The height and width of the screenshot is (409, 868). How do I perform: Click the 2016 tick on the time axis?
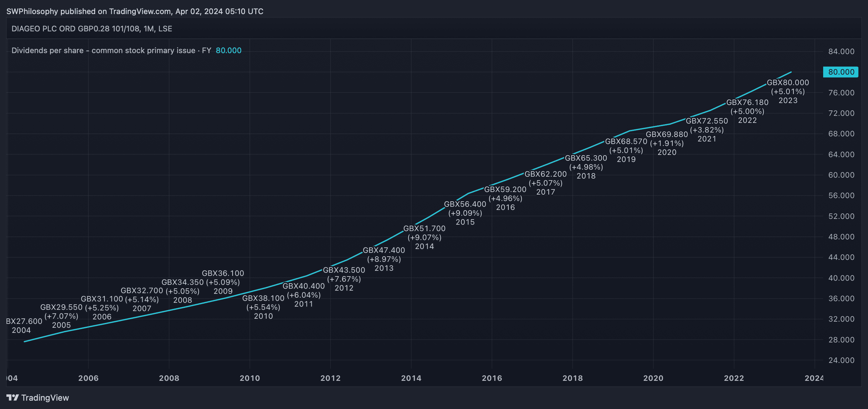pos(492,378)
